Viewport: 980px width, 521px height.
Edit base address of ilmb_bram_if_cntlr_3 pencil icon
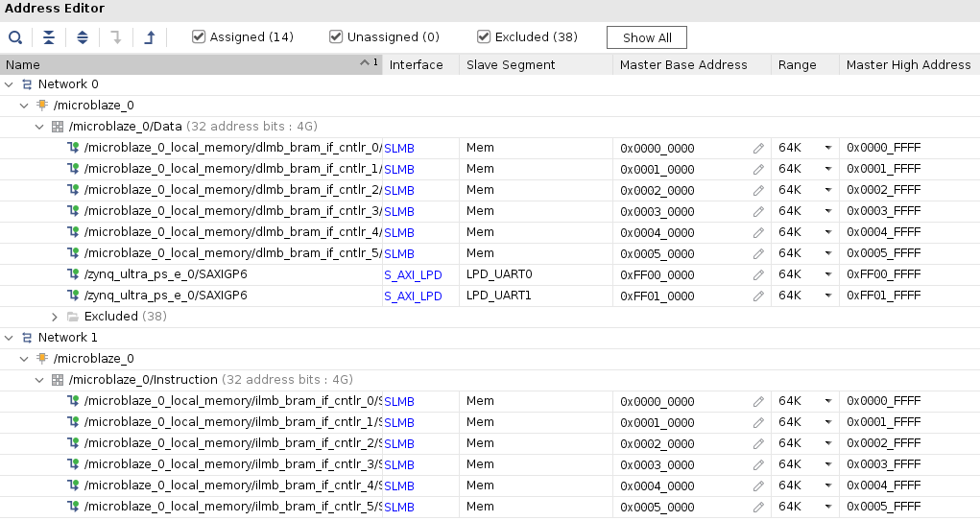[x=758, y=464]
